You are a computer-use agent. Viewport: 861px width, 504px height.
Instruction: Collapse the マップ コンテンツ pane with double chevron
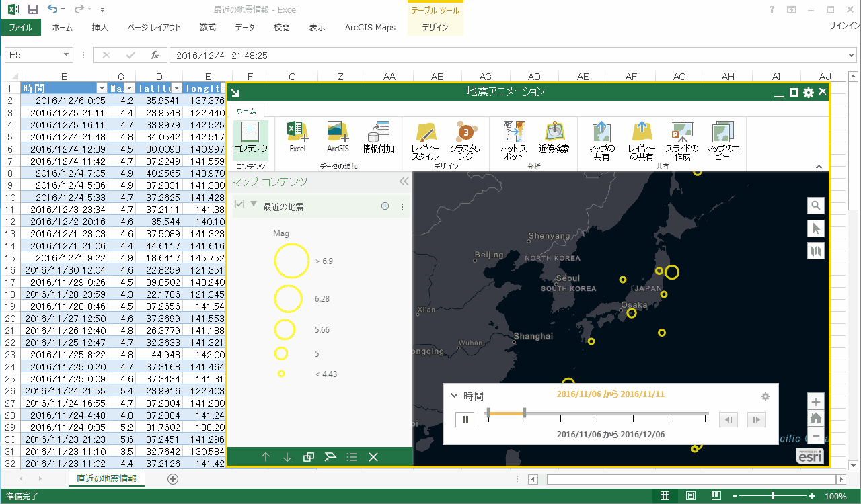tap(404, 181)
